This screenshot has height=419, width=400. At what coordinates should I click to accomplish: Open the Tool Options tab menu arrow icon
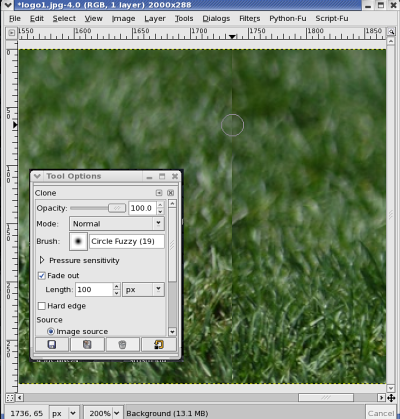click(159, 193)
